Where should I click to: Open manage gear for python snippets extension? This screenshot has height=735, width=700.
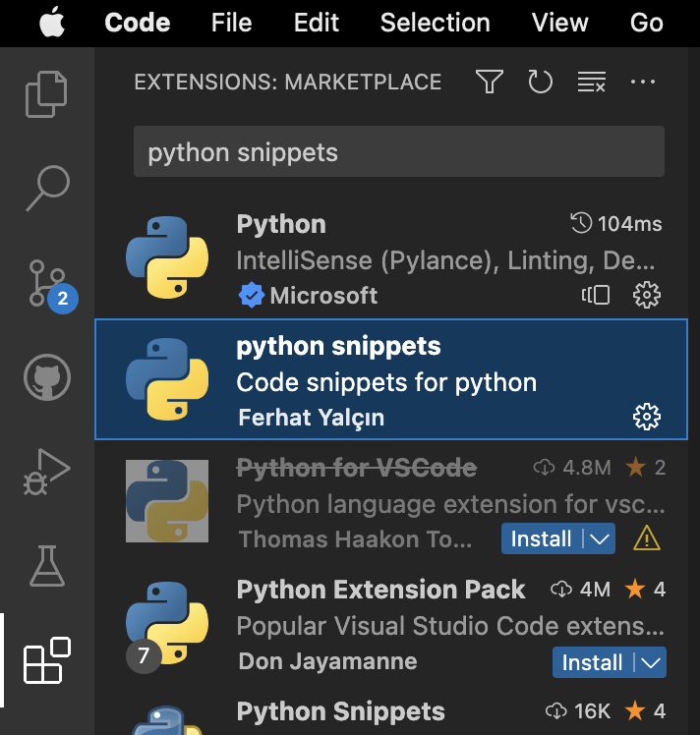click(647, 417)
